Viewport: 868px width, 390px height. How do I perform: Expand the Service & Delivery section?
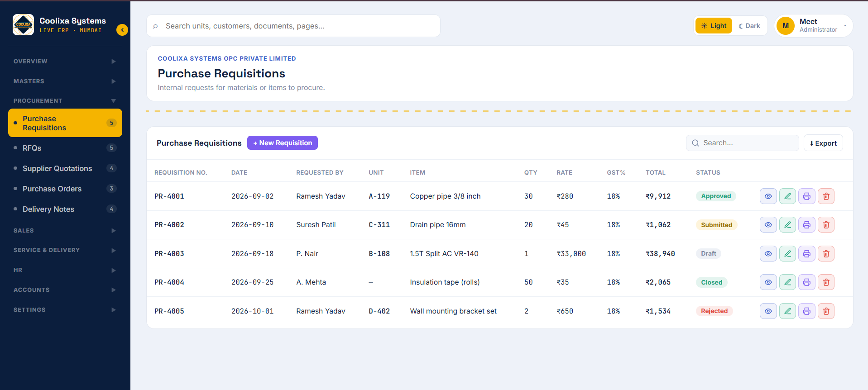click(x=65, y=250)
